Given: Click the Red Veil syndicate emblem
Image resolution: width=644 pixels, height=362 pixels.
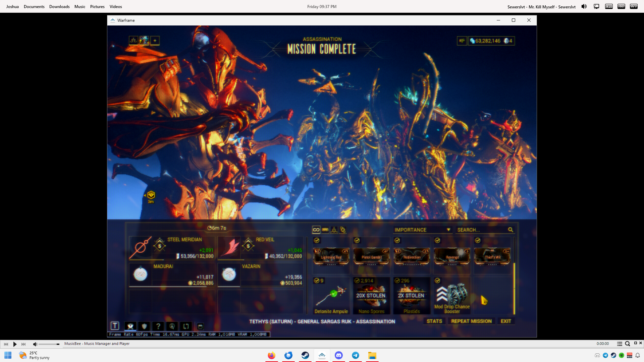Looking at the screenshot, I should tap(229, 248).
